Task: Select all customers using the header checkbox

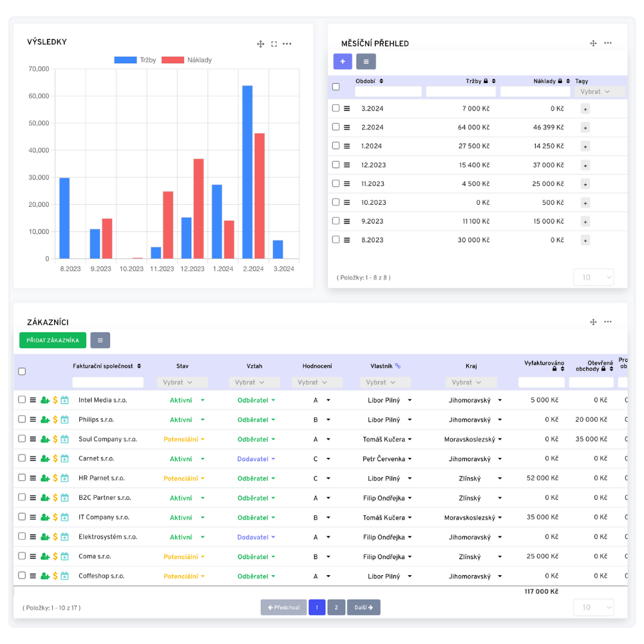Action: [x=22, y=371]
